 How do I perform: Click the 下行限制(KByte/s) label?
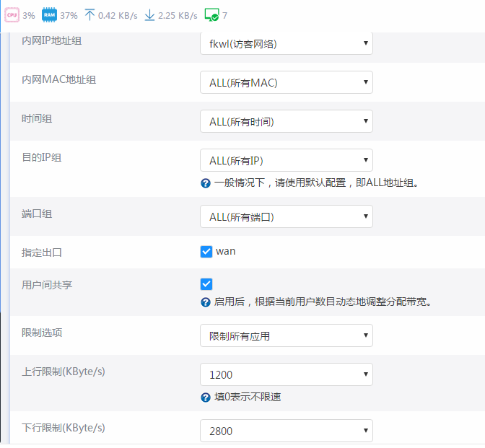[64, 428]
